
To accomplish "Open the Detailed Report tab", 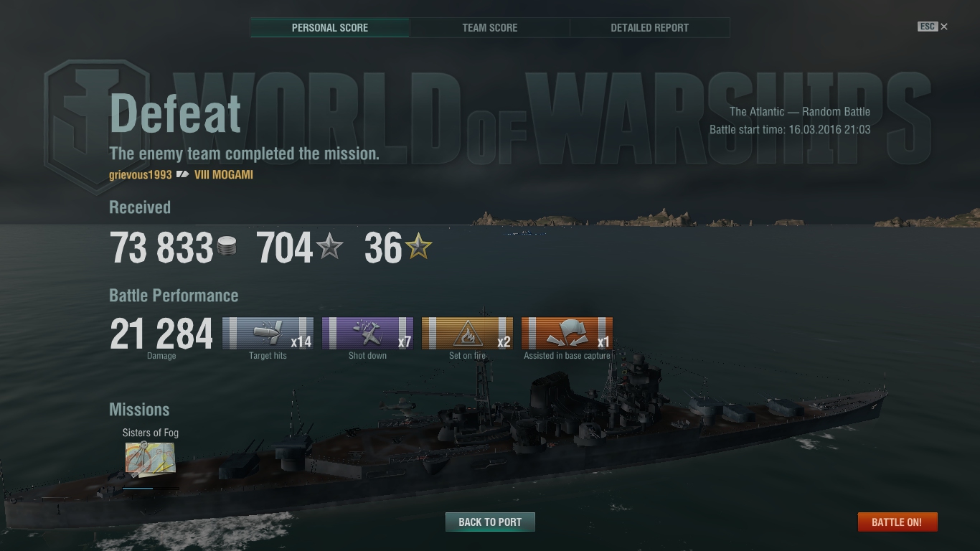I will [650, 28].
